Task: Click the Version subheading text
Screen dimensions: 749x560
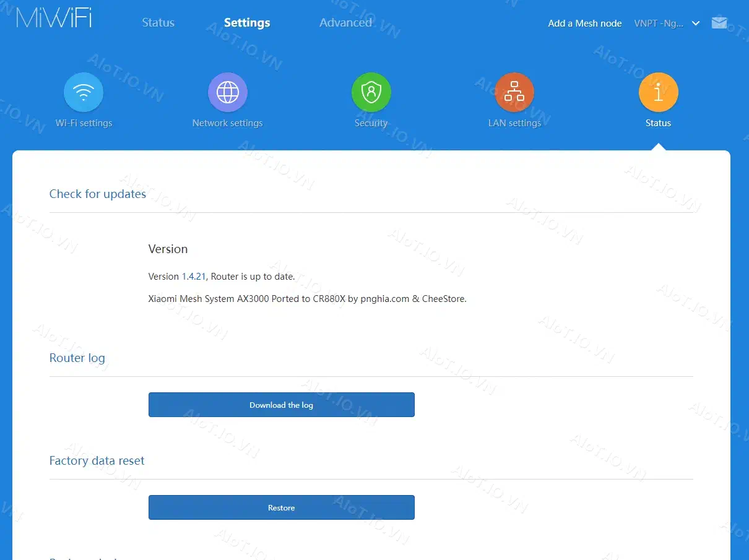Action: click(x=168, y=249)
